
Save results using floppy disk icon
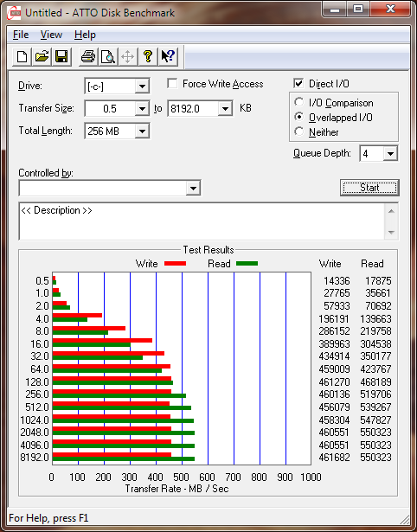coord(61,56)
